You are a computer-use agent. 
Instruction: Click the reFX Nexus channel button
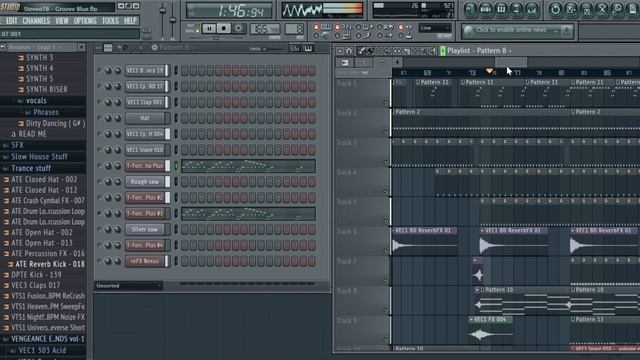(x=145, y=261)
